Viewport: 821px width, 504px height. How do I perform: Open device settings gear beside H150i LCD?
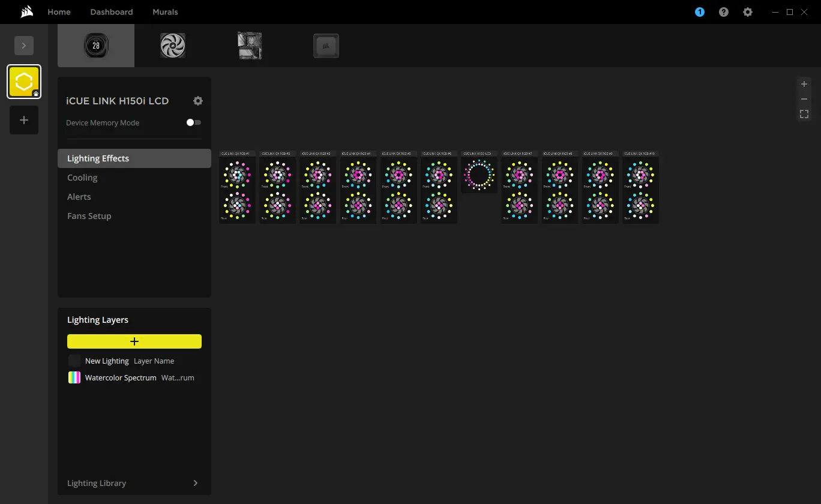tap(198, 101)
